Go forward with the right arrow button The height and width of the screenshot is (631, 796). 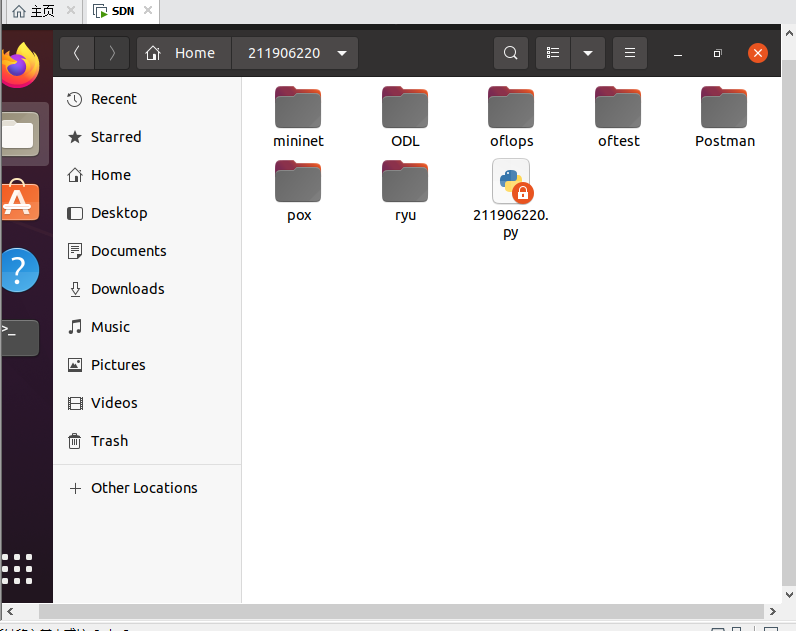(112, 53)
